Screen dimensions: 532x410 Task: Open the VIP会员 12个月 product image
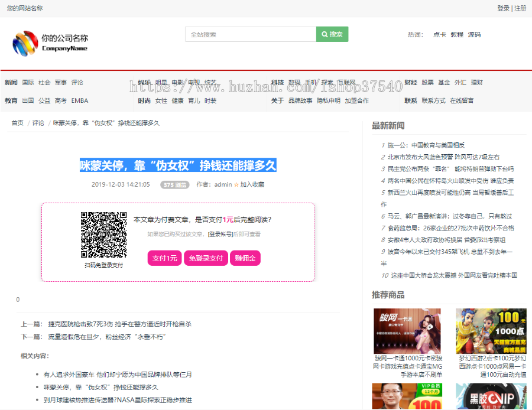pyautogui.click(x=407, y=397)
